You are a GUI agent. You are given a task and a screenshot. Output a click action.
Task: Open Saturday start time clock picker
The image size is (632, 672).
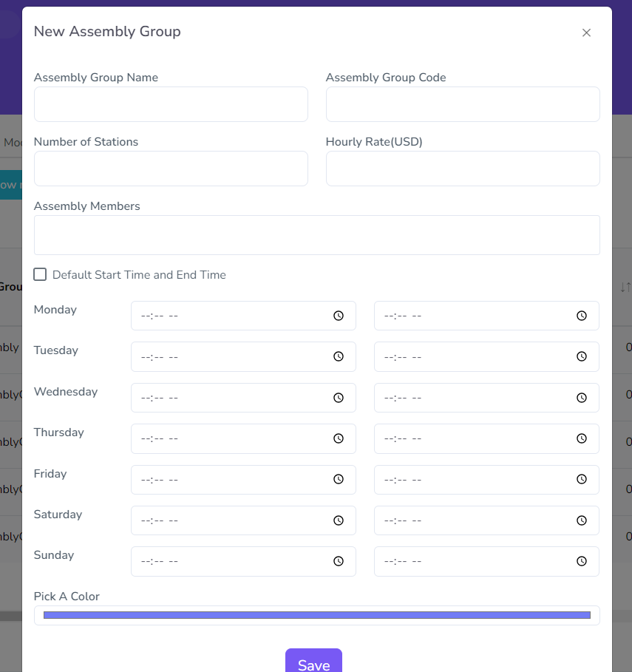pos(339,520)
